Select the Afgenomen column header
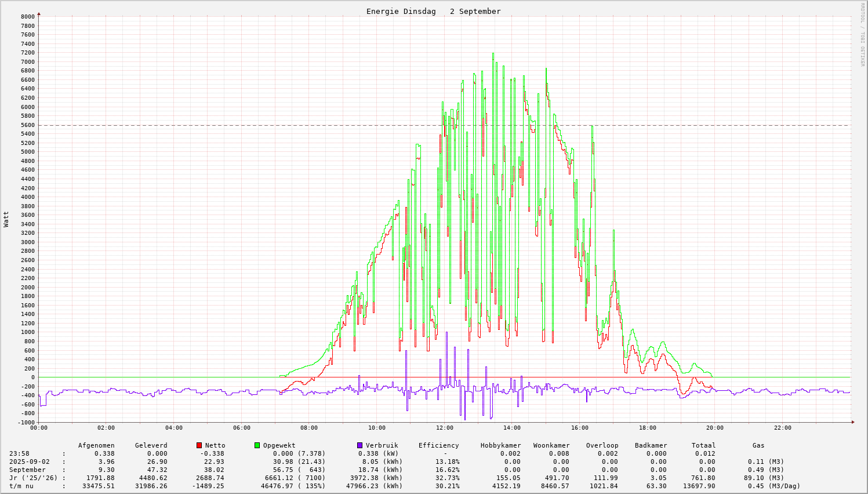Screen dimensions: 868x494 (96, 445)
